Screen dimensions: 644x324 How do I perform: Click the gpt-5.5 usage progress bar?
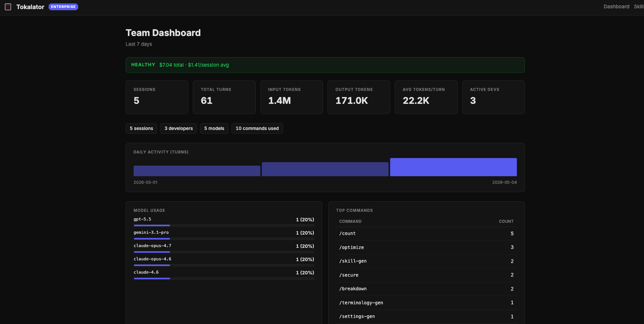(x=224, y=225)
